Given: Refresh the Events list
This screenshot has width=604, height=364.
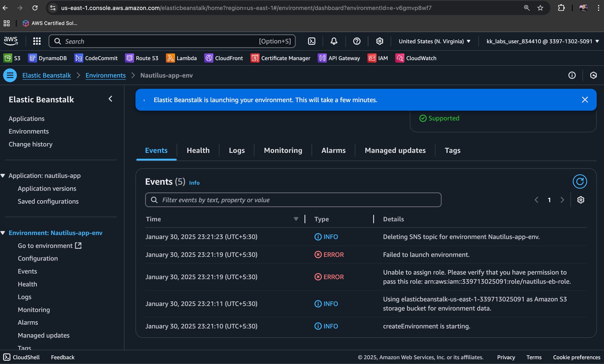Looking at the screenshot, I should click(579, 182).
